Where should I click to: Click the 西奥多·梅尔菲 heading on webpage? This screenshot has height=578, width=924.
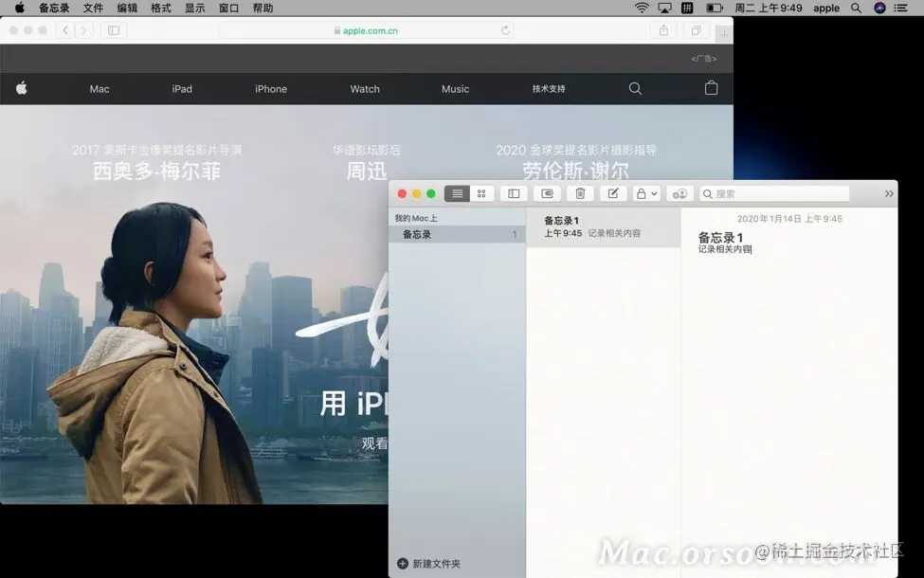tap(156, 172)
